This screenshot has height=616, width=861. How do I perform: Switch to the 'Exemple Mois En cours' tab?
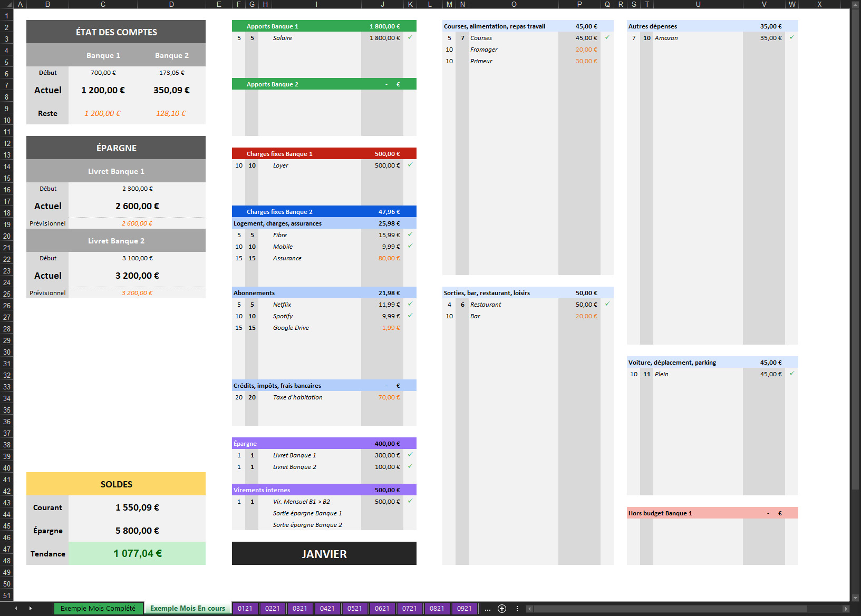point(188,609)
